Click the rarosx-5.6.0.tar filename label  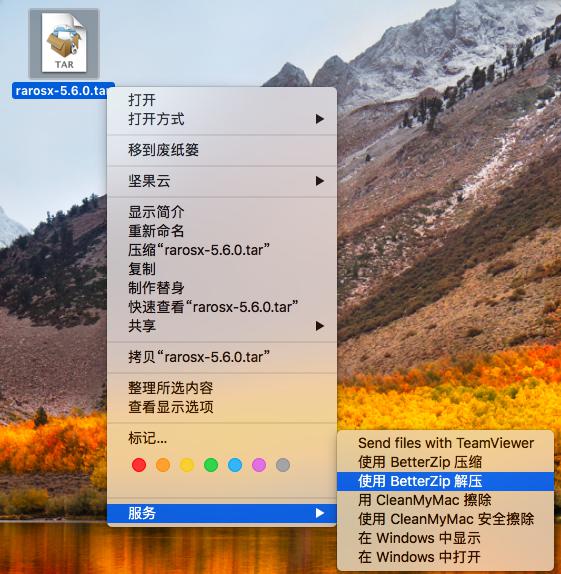coord(63,90)
